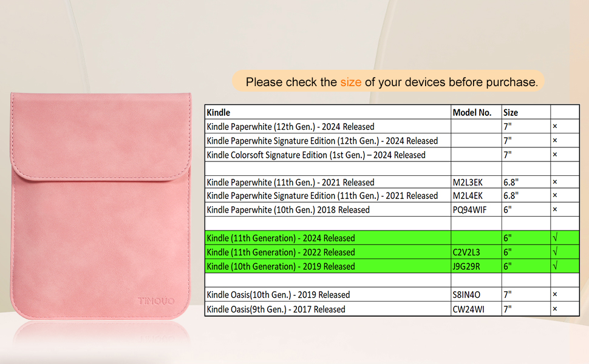Click 'Kindle (11th Generation) - 2022 Released'
The height and width of the screenshot is (364, 589).
click(281, 252)
